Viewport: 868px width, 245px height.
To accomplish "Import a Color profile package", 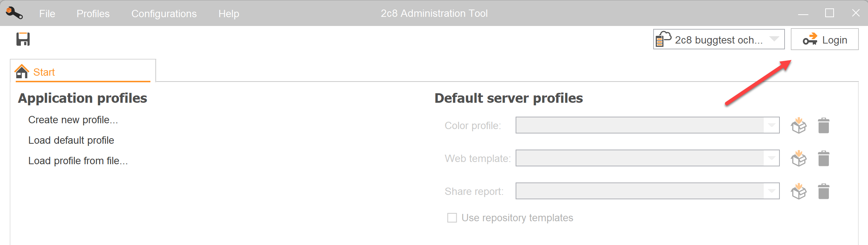I will (798, 125).
